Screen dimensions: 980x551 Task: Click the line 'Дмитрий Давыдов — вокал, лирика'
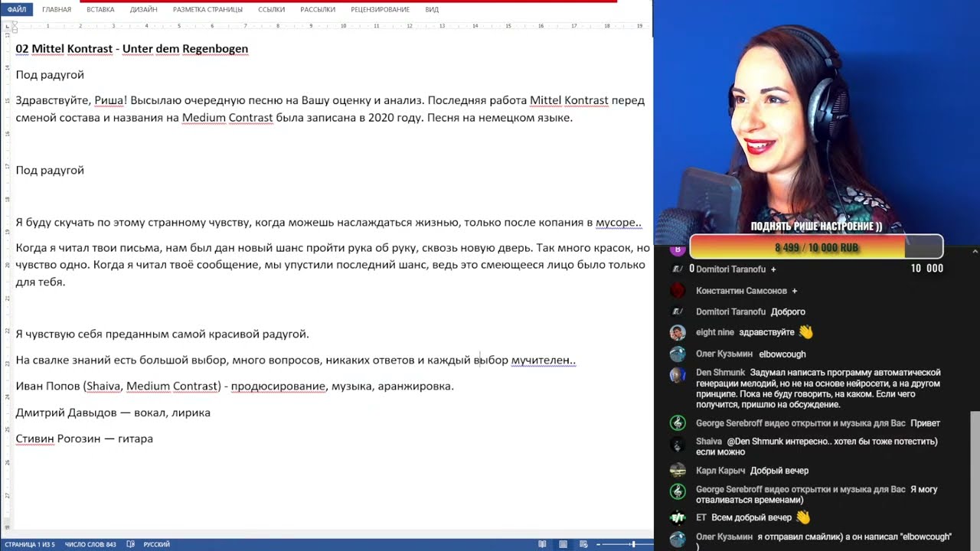(113, 412)
